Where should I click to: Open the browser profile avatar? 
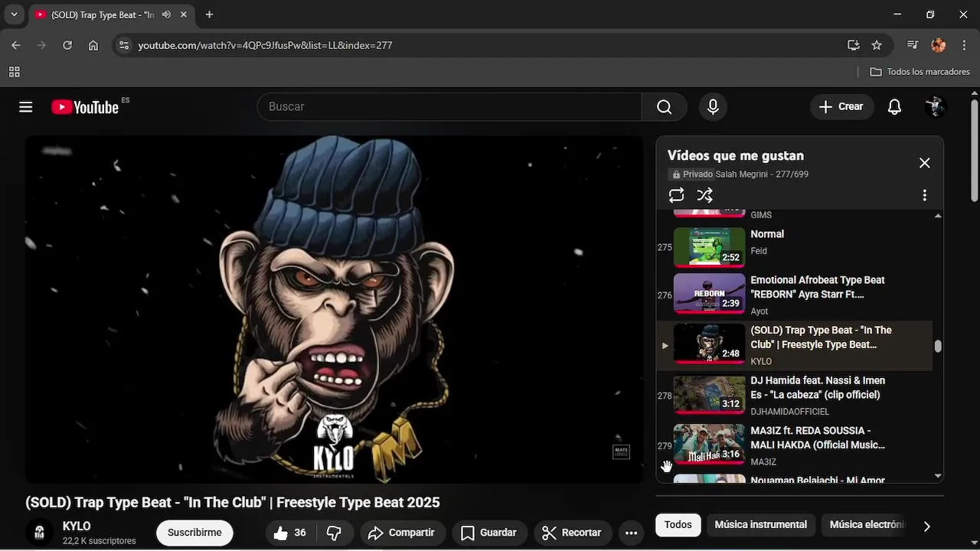point(939,45)
